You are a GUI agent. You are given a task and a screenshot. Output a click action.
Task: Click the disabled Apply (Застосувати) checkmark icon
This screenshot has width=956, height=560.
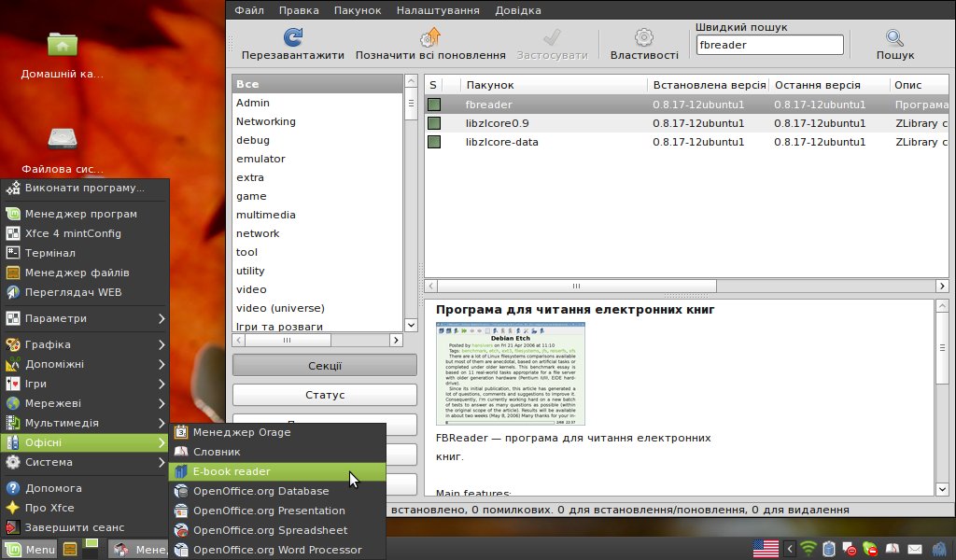click(x=552, y=37)
